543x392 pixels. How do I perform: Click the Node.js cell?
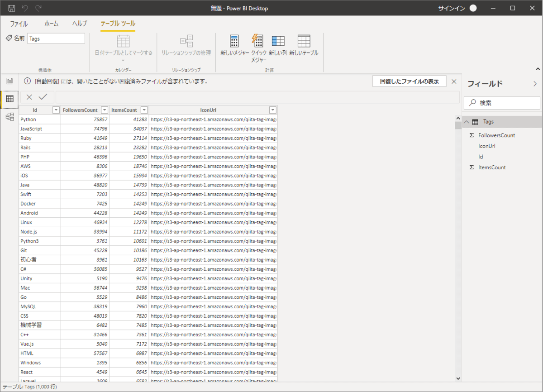coord(40,232)
